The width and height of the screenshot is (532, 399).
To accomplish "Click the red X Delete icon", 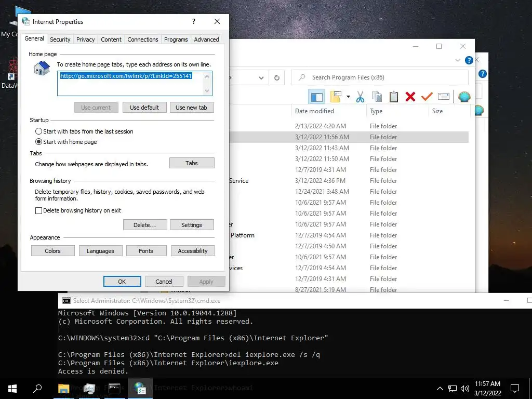I will [410, 97].
